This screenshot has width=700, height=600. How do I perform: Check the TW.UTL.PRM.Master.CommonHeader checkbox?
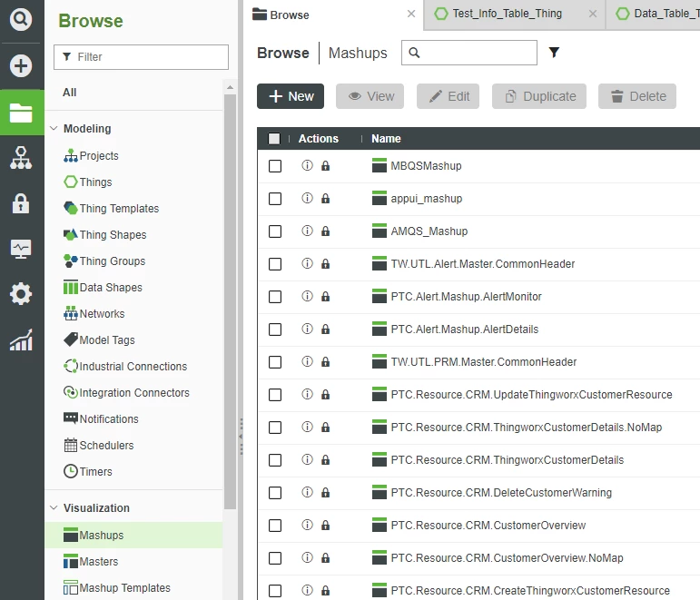(275, 362)
